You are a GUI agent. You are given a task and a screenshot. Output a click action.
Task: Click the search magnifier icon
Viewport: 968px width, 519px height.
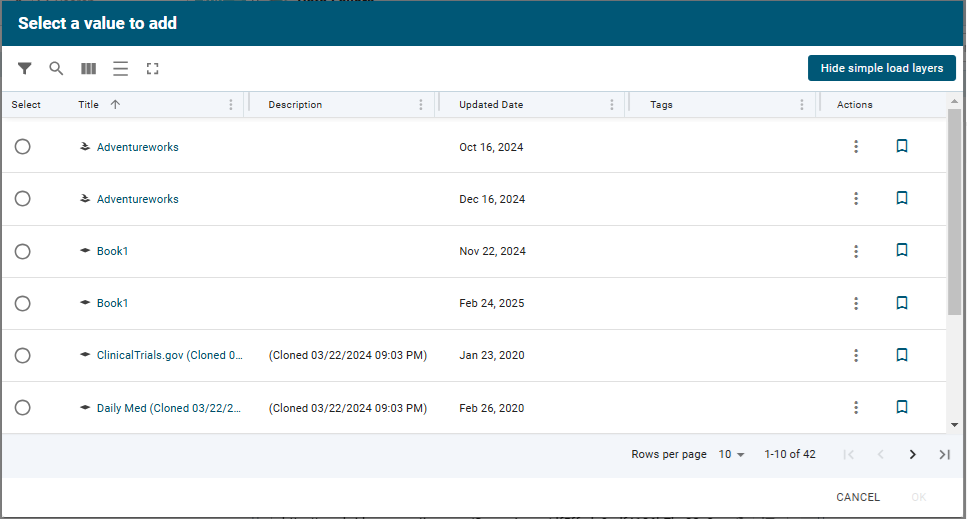pos(57,69)
